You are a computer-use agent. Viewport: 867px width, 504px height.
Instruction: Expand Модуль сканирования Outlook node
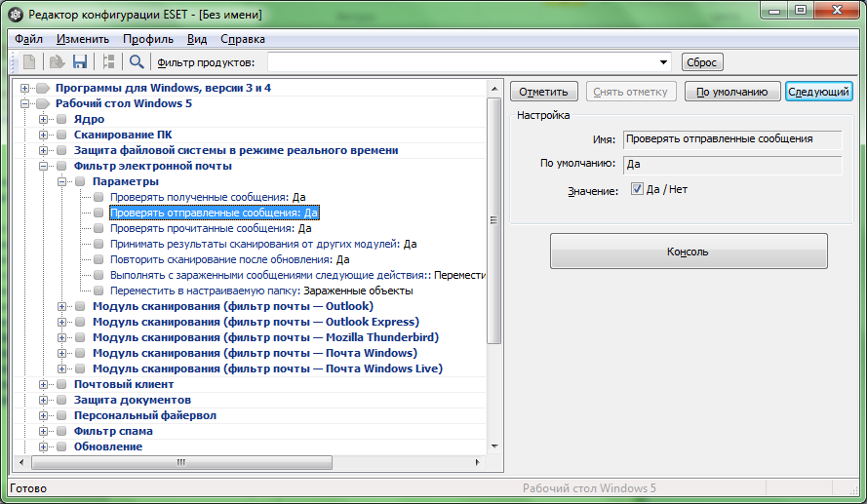[62, 306]
